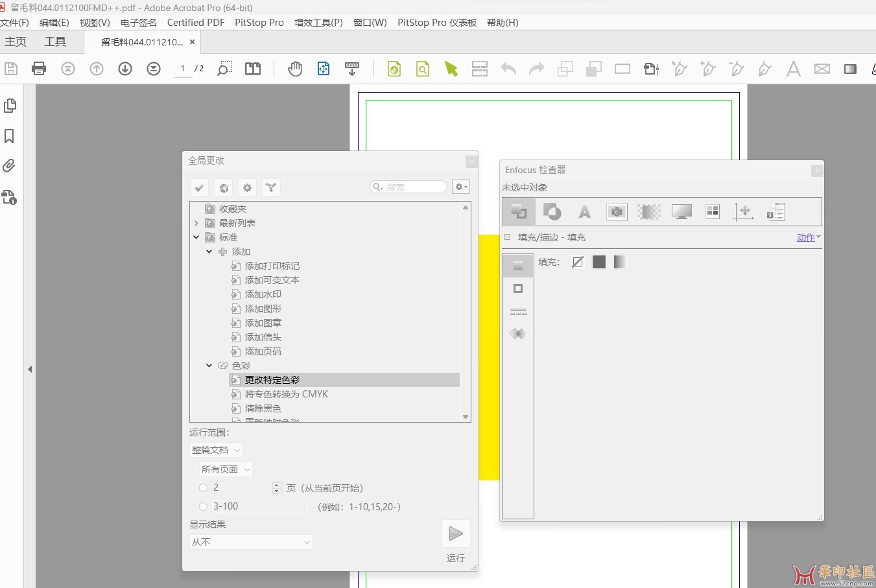Open the attachments paperclip panel
The width and height of the screenshot is (876, 588).
coord(9,166)
